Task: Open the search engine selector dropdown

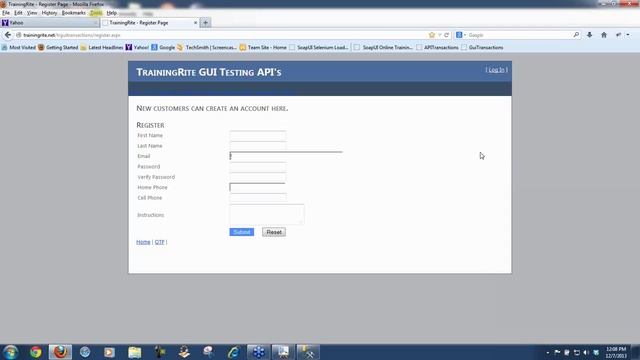Action: click(x=461, y=35)
